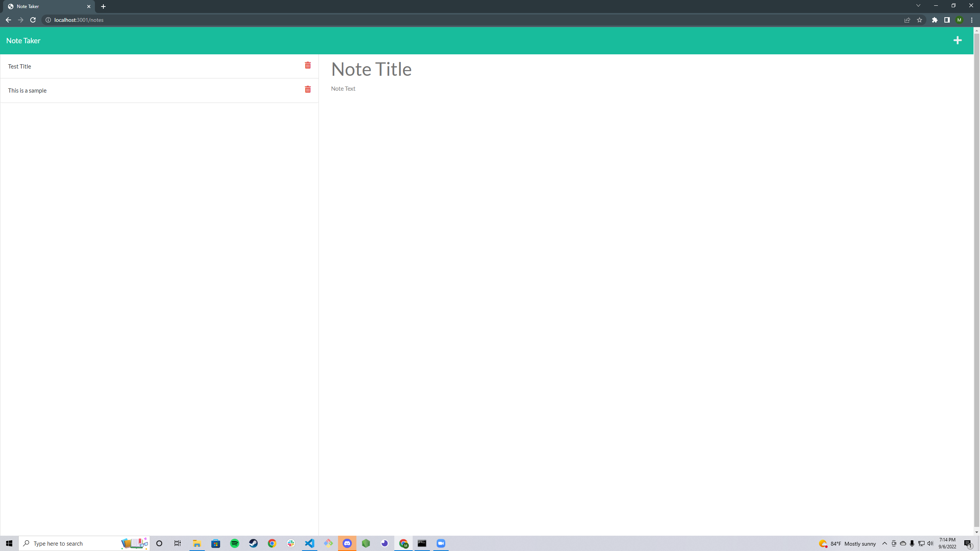
Task: Open Spotify from the taskbar
Action: [235, 543]
